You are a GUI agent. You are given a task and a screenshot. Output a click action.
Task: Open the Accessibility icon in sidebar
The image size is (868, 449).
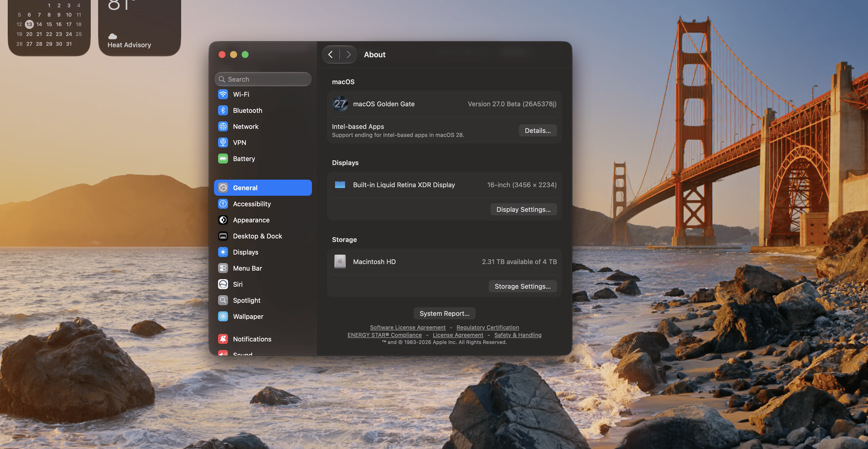point(223,204)
